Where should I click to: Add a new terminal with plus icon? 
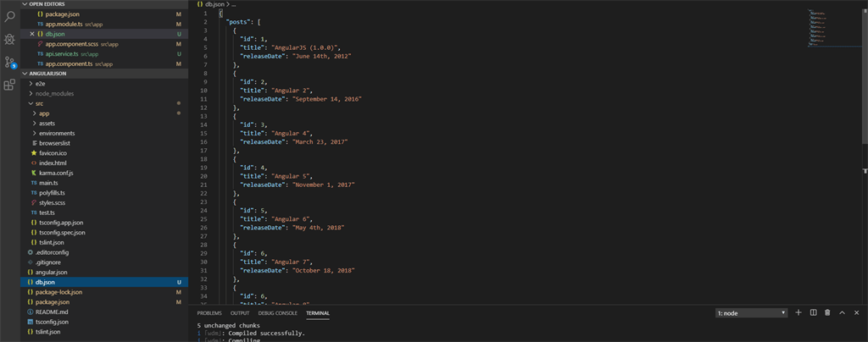[x=798, y=312]
